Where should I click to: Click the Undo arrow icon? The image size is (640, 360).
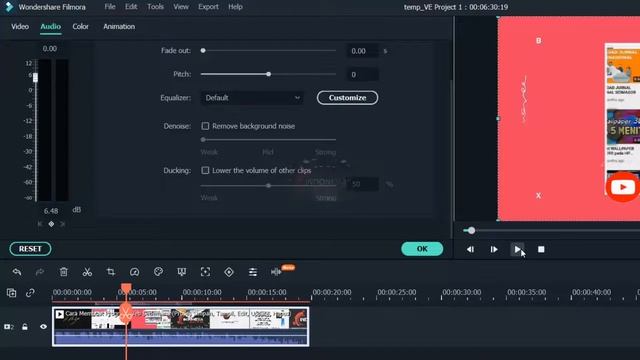pos(17,272)
